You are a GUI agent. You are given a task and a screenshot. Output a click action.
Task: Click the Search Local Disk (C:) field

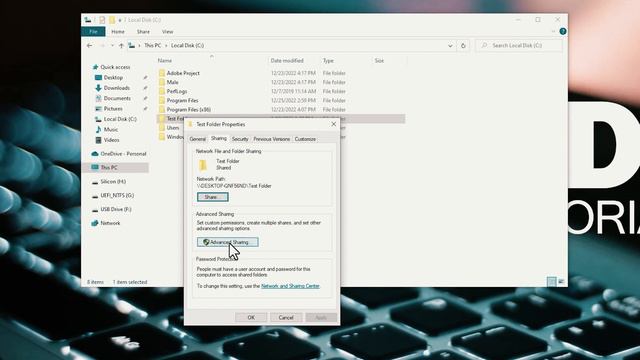pyautogui.click(x=519, y=45)
